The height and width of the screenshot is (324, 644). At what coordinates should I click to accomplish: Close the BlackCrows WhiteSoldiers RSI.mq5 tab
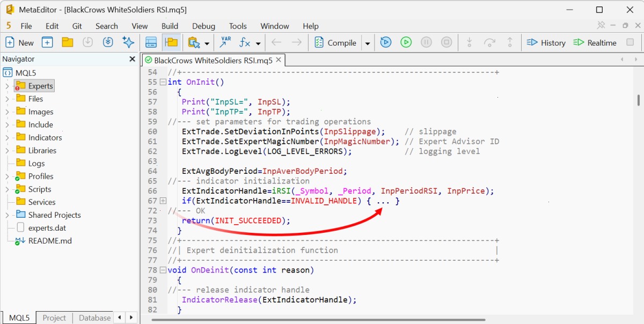[279, 60]
